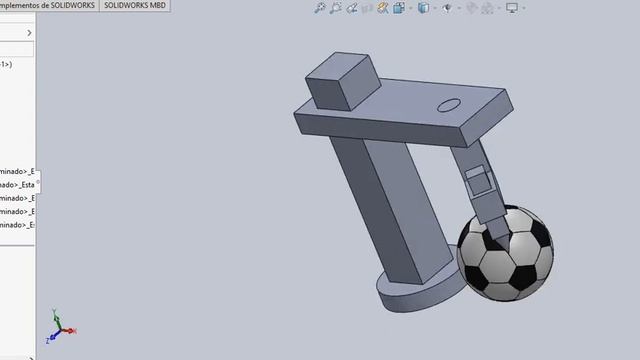The height and width of the screenshot is (360, 640).
Task: Click the greyed Section View icon
Action: (x=367, y=8)
